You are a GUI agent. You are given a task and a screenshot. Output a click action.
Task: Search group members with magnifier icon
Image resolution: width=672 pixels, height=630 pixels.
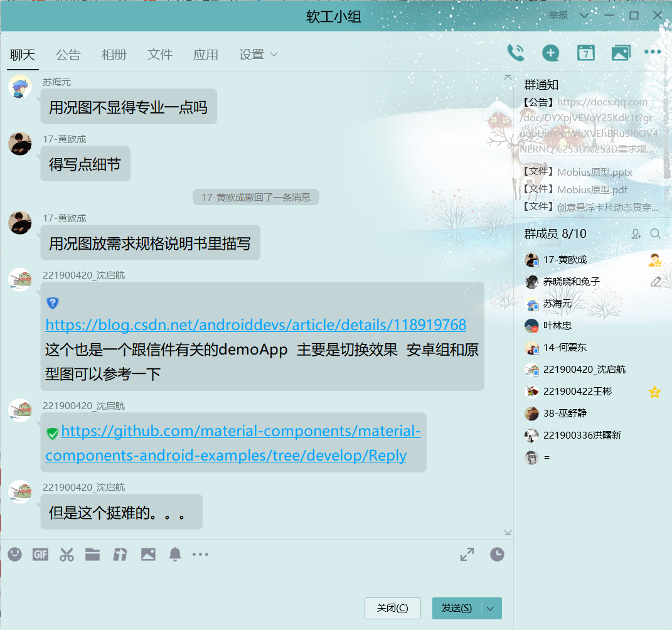coord(655,234)
